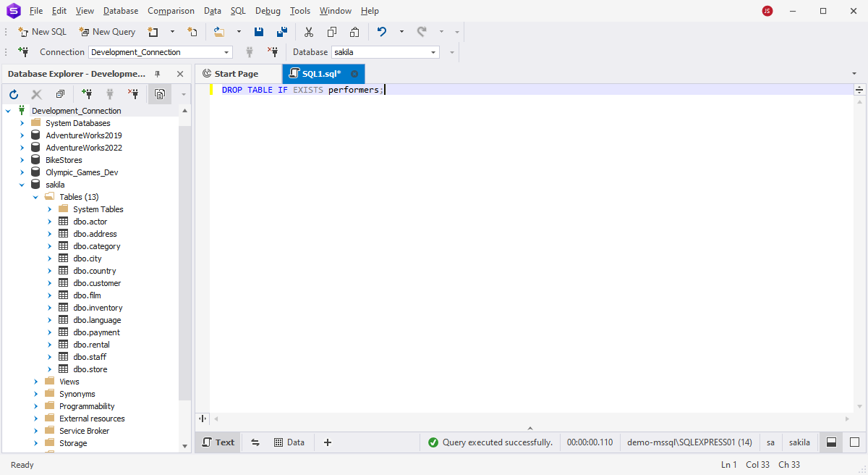This screenshot has width=868, height=475.
Task: Select the BikeStores database
Action: point(64,160)
